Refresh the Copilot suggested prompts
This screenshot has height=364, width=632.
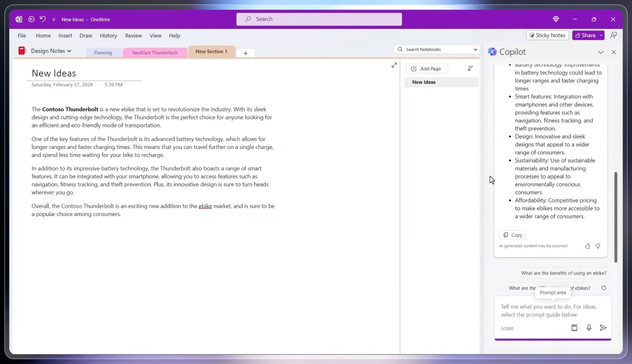(604, 288)
